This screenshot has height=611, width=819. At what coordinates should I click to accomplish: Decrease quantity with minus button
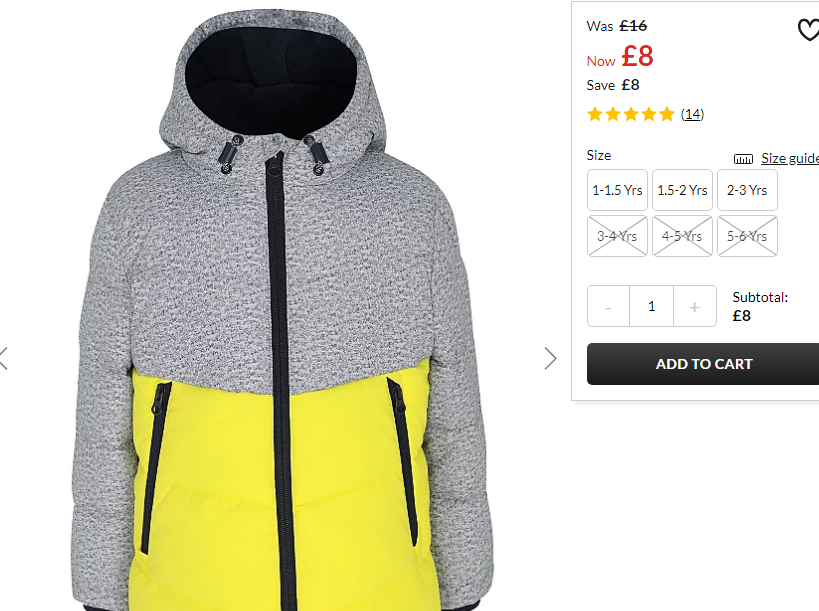pyautogui.click(x=609, y=307)
